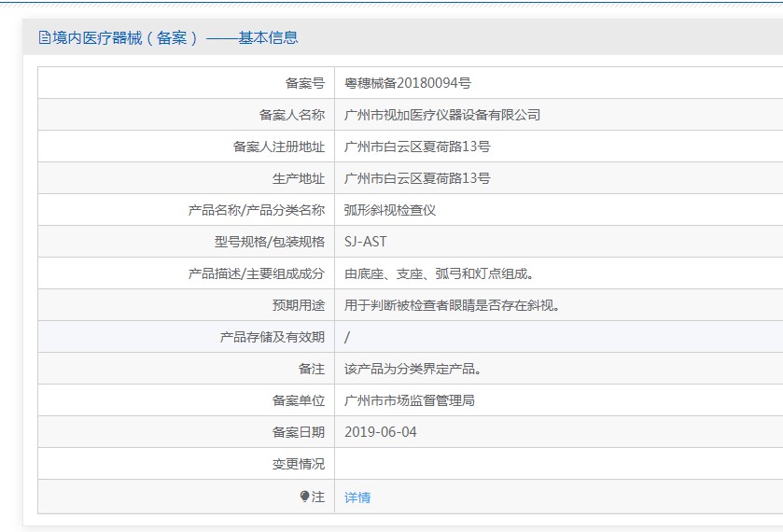Select text 用于判断被检查者眼睛是否存在斜视。

coord(453,305)
